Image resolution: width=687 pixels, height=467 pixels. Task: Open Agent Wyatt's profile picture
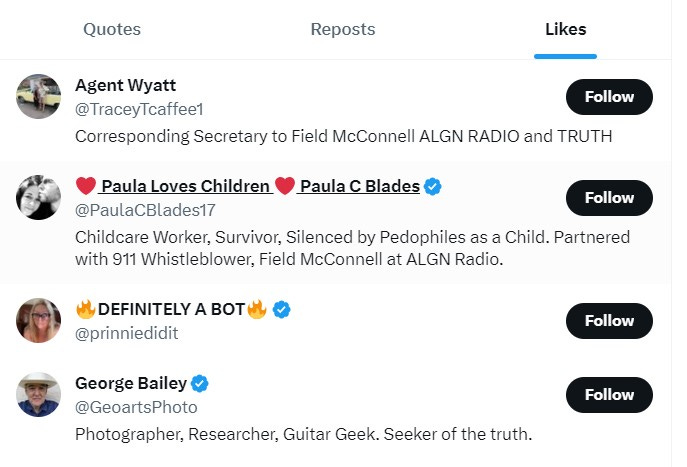39,96
